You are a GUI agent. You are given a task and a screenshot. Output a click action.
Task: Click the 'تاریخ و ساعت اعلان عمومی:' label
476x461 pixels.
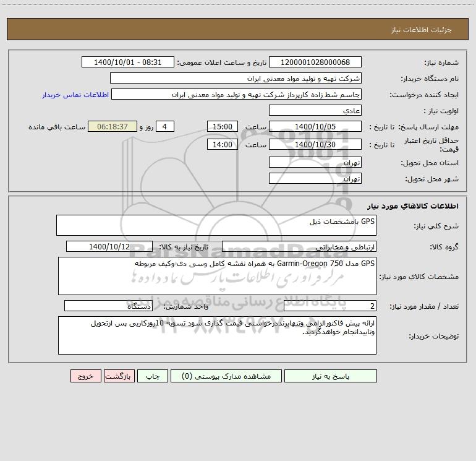point(222,62)
